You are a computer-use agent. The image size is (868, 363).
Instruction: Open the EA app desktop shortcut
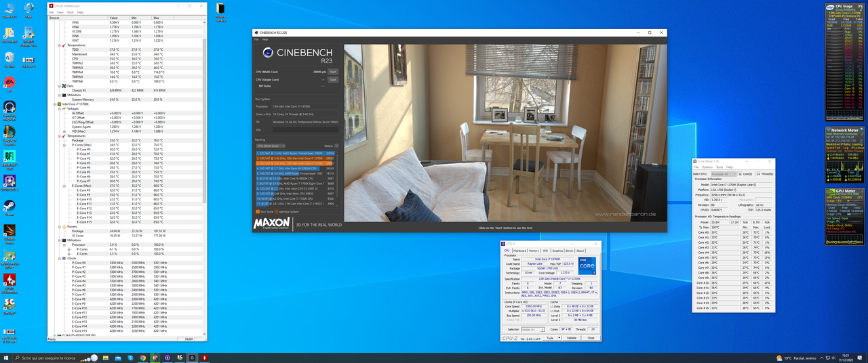9,83
